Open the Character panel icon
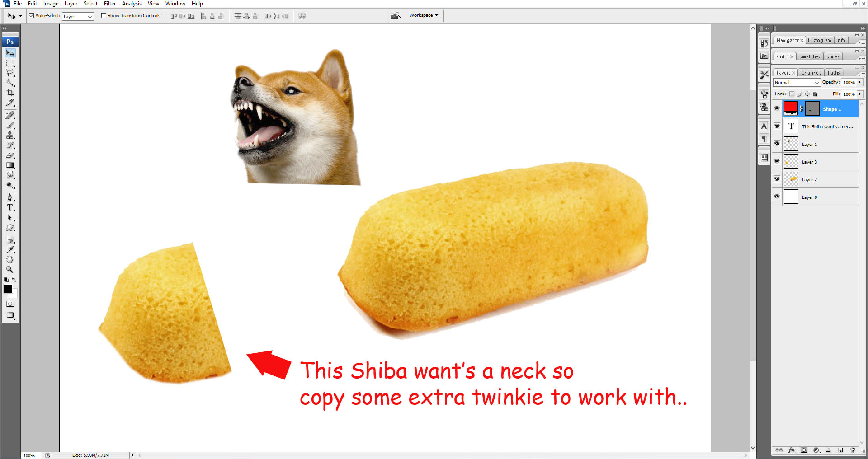The height and width of the screenshot is (459, 868). tap(764, 126)
